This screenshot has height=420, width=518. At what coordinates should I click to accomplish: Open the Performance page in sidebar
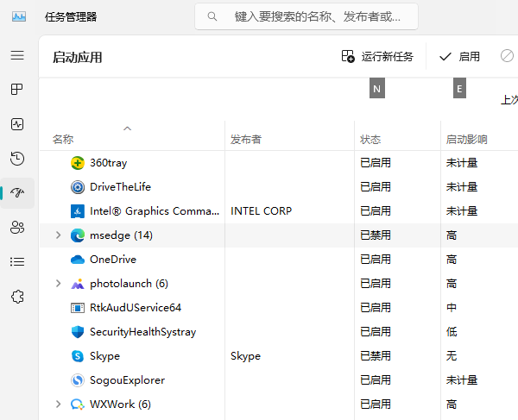17,124
